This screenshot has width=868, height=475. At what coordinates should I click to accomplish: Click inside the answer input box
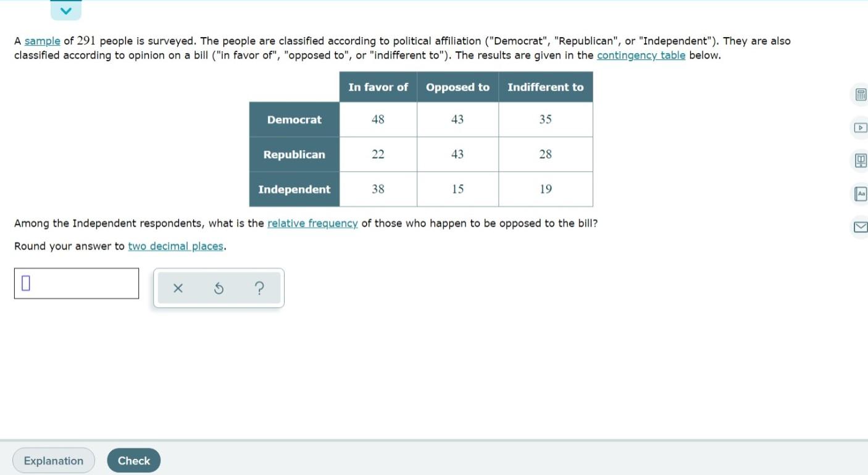(x=76, y=283)
